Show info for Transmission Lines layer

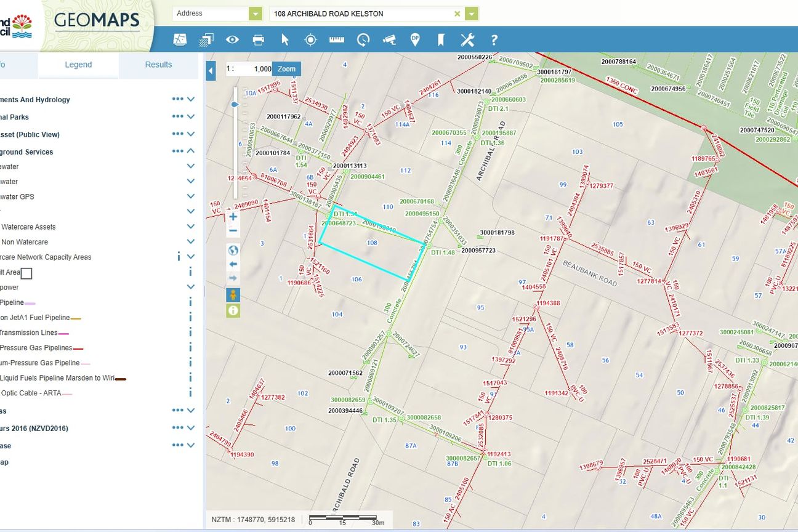click(190, 332)
